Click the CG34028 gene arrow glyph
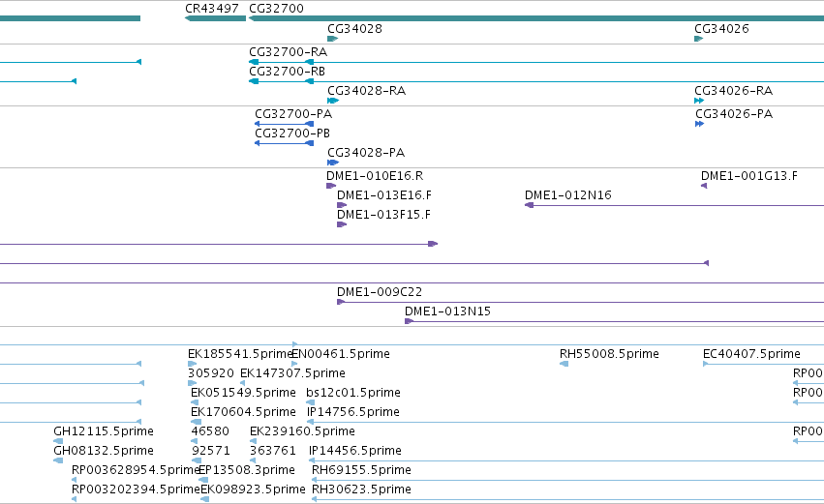The height and width of the screenshot is (504, 824). 332,39
